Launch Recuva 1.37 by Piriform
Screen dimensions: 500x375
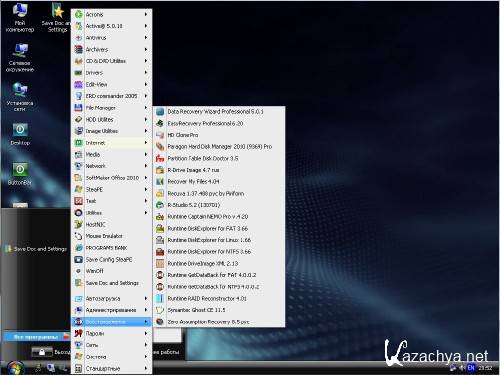pos(219,193)
